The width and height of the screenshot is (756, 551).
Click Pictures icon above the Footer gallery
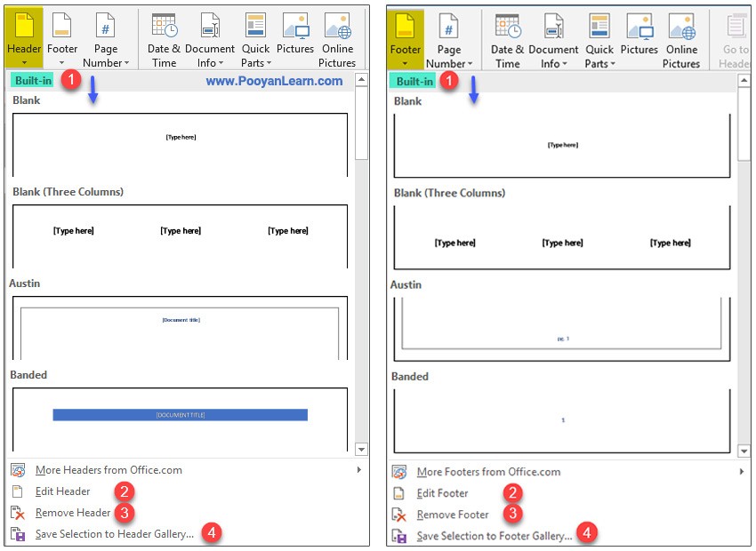click(639, 36)
